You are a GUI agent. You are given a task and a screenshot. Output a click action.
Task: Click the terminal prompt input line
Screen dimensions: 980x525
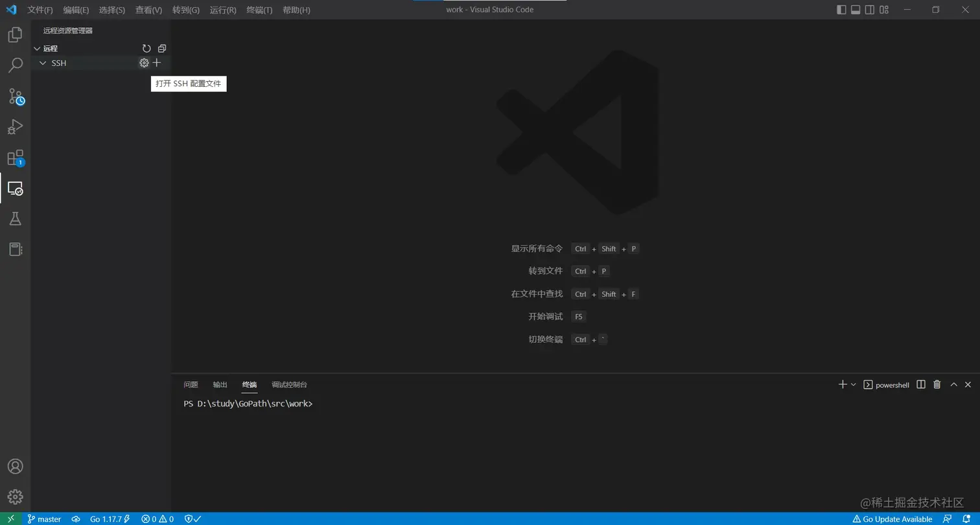tap(248, 404)
